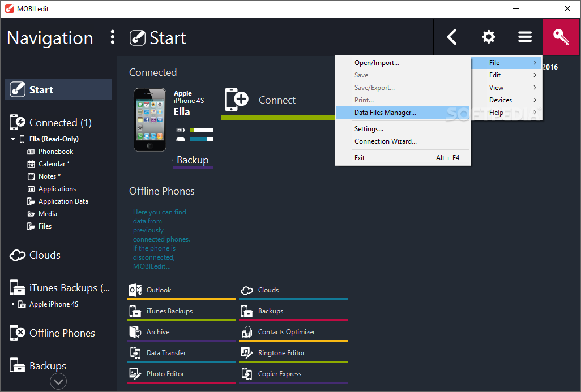Screen dimensions: 581x392
Task: Click the Notes icon in navigation tree
Action: pos(31,176)
